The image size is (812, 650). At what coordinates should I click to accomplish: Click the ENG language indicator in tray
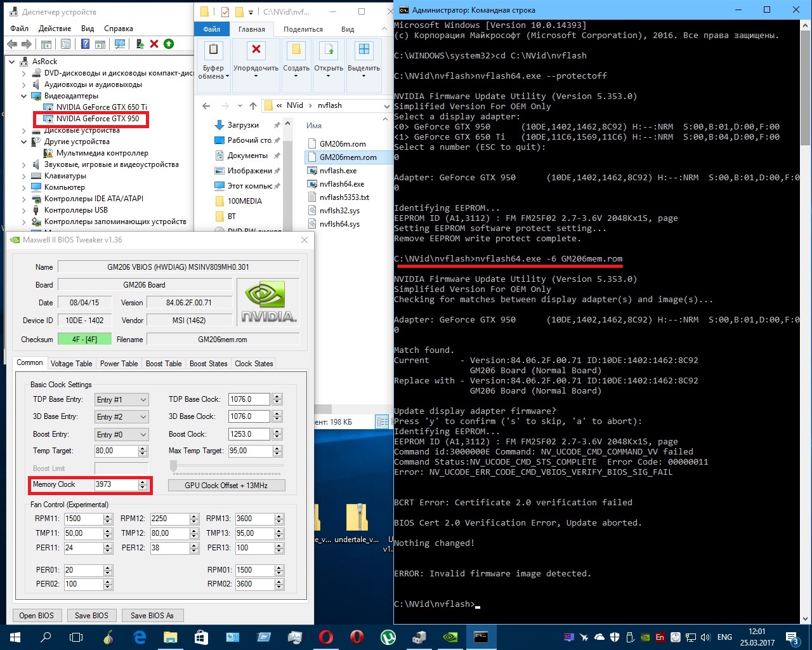724,637
